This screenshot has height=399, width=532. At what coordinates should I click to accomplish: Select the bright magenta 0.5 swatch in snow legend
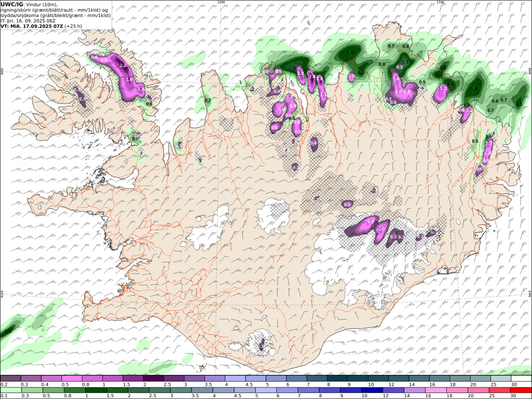pos(72,379)
